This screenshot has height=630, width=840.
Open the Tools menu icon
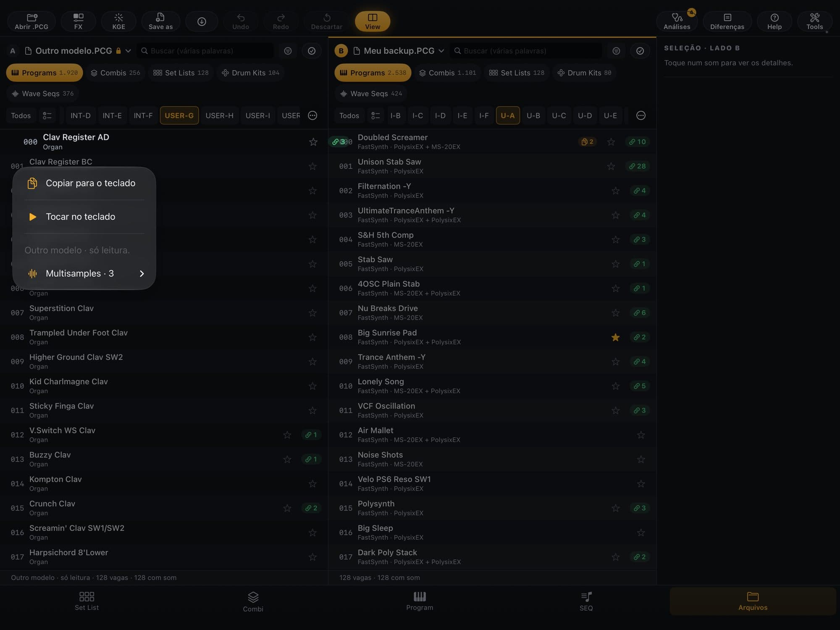point(814,21)
